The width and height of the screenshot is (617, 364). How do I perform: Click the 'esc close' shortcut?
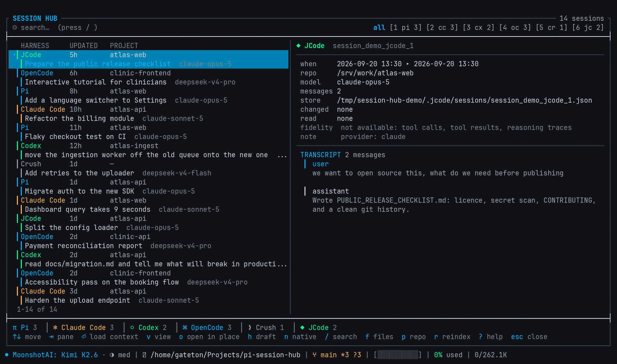click(529, 337)
